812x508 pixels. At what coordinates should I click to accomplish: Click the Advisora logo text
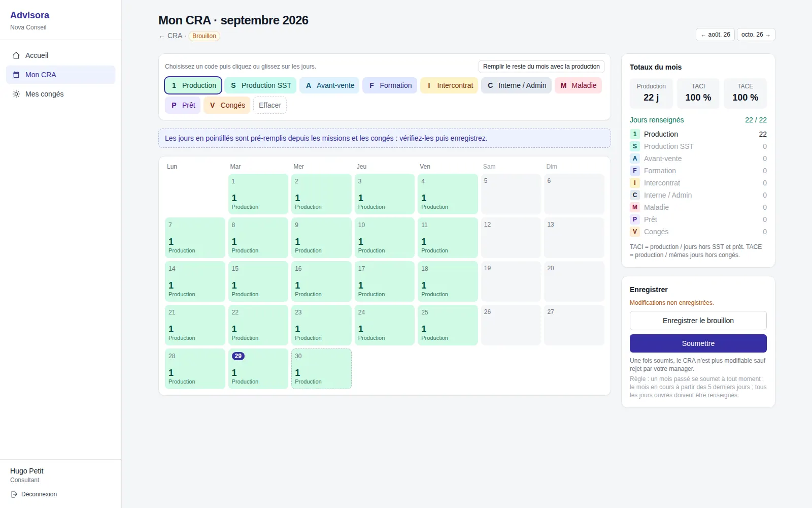[x=30, y=15]
